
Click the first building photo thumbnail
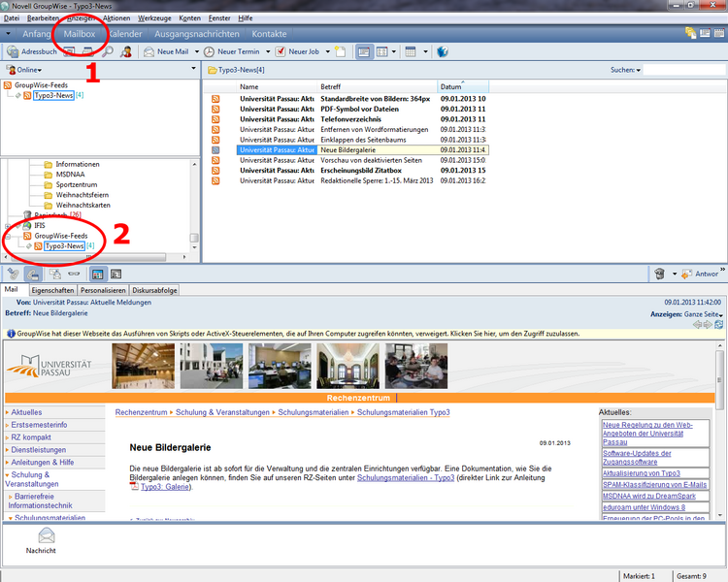[143, 367]
